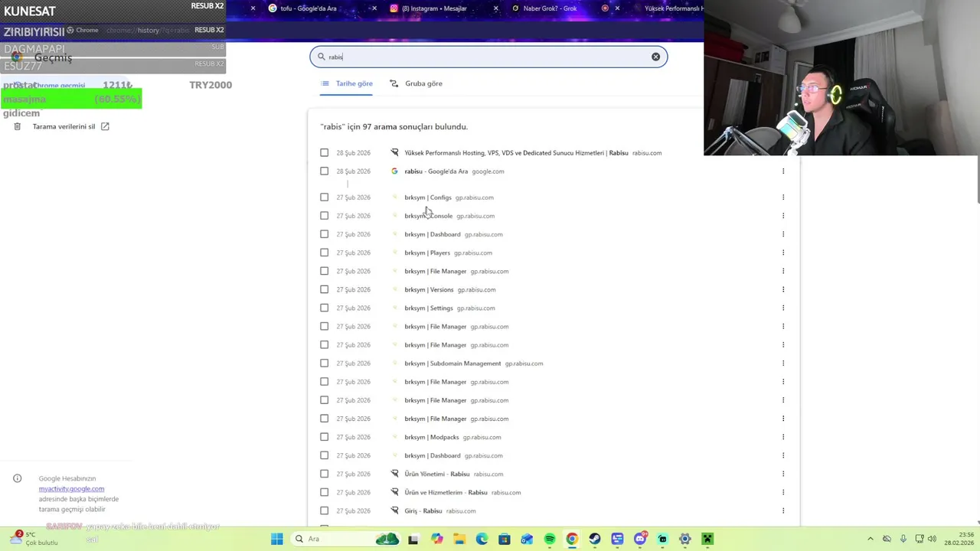Open Microsoft Store from the taskbar
Image resolution: width=980 pixels, height=551 pixels.
pyautogui.click(x=505, y=539)
